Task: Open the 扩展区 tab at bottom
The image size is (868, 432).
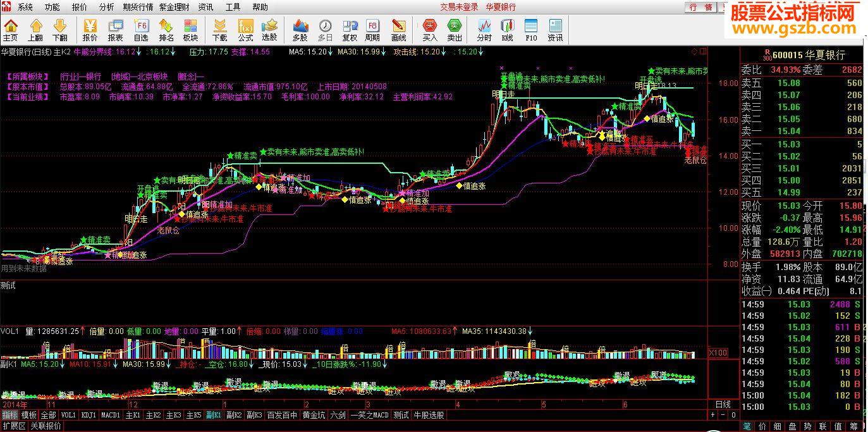Action: 14,426
